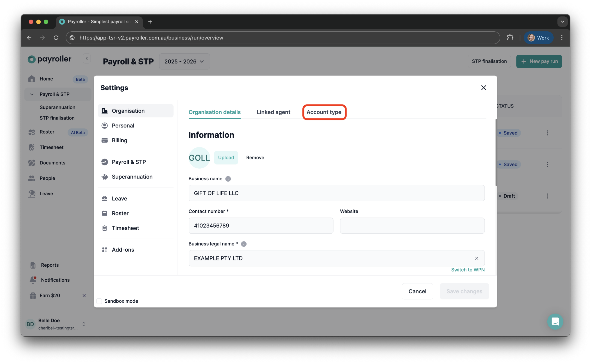The image size is (591, 364).
Task: Open the People section from the sidebar
Action: click(x=47, y=178)
